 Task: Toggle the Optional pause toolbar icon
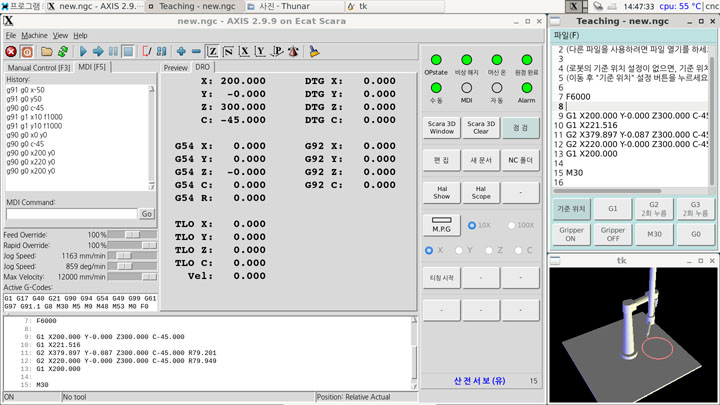[x=162, y=52]
